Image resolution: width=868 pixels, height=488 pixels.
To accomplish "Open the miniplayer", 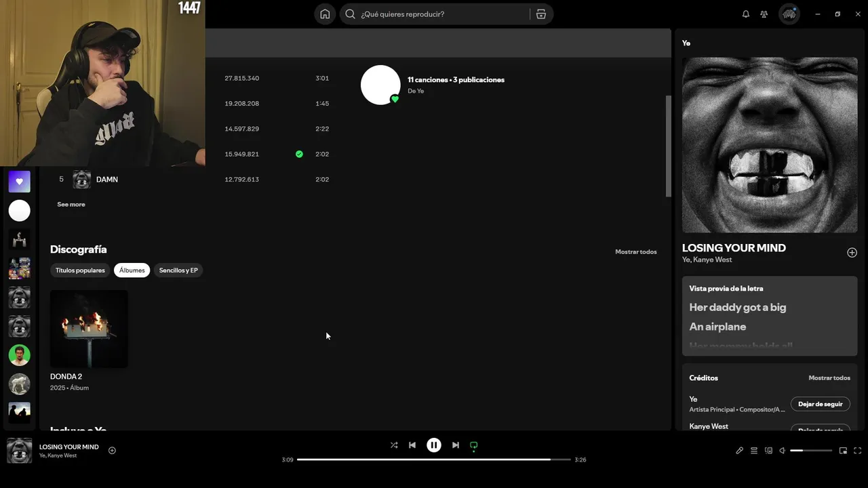I will point(843,451).
